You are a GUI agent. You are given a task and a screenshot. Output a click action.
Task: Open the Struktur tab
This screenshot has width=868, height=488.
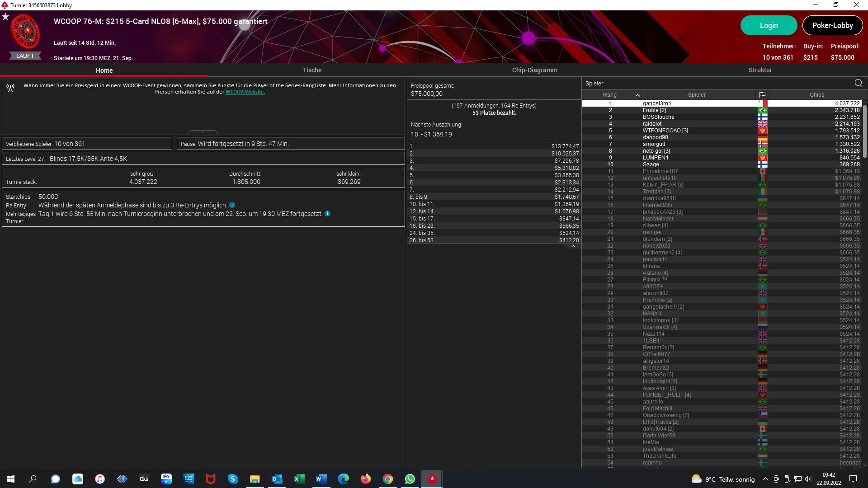pos(760,70)
